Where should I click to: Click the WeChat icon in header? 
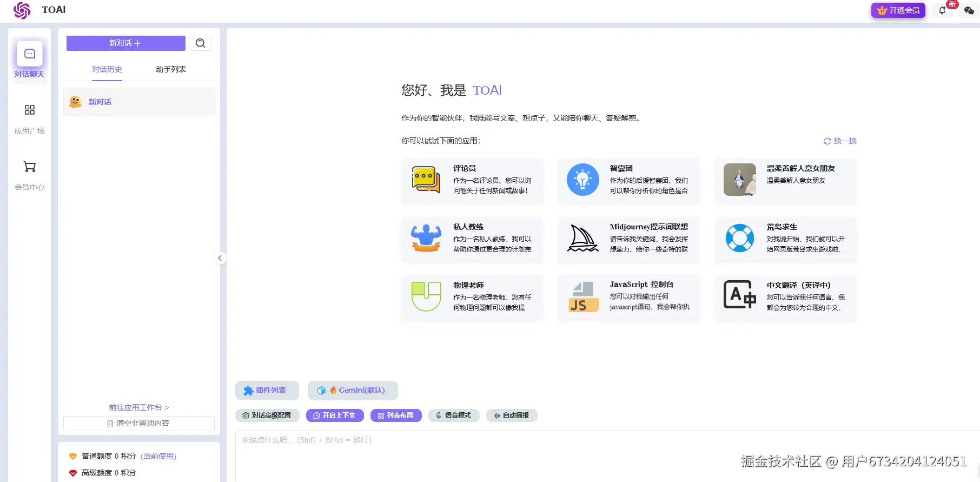tap(969, 10)
